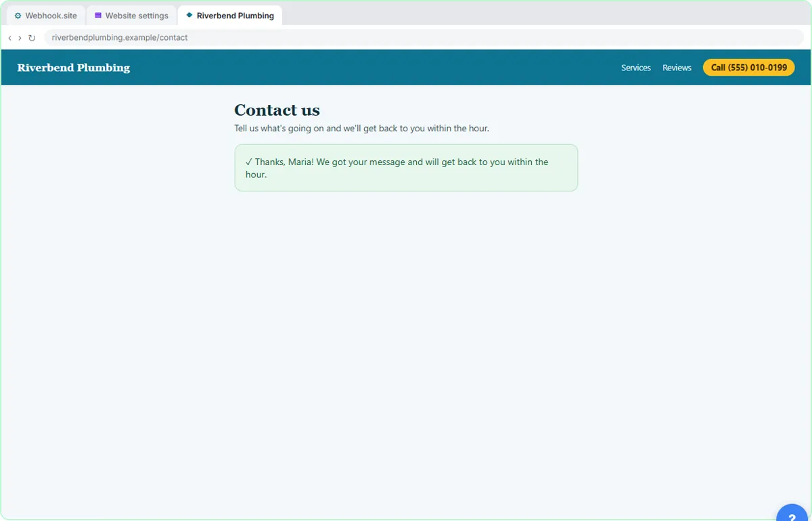Open the help question-mark bubble
The height and width of the screenshot is (521, 812).
click(792, 513)
